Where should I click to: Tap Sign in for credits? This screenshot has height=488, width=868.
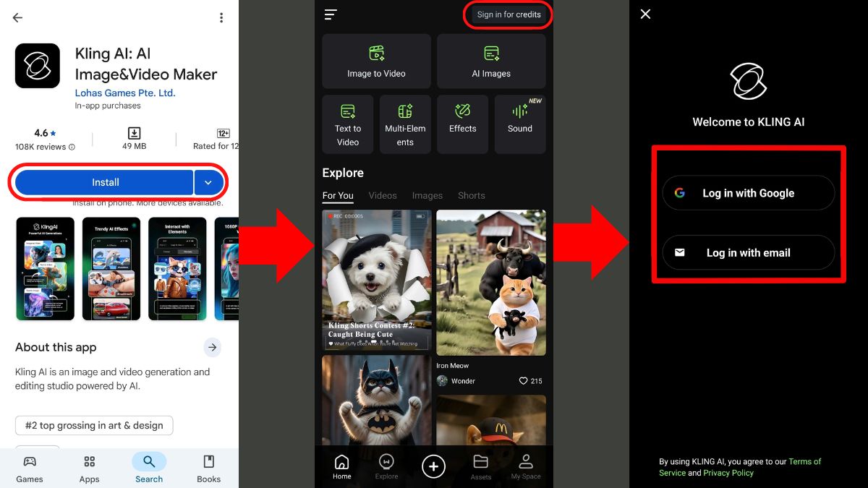coord(509,14)
